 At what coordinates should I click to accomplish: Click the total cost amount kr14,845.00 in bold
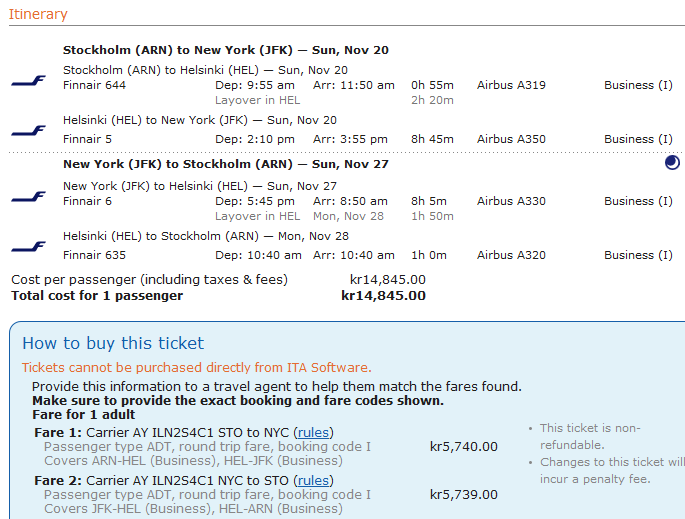(x=383, y=296)
